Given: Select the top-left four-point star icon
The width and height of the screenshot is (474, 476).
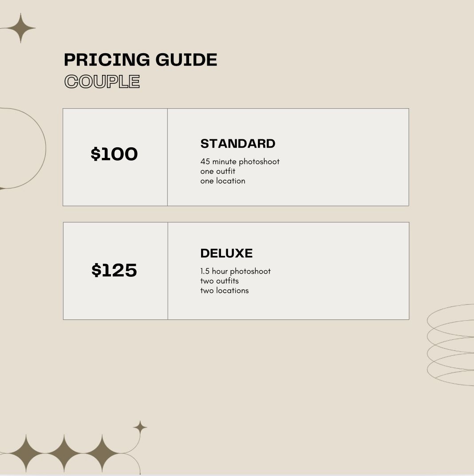Looking at the screenshot, I should 21,28.
